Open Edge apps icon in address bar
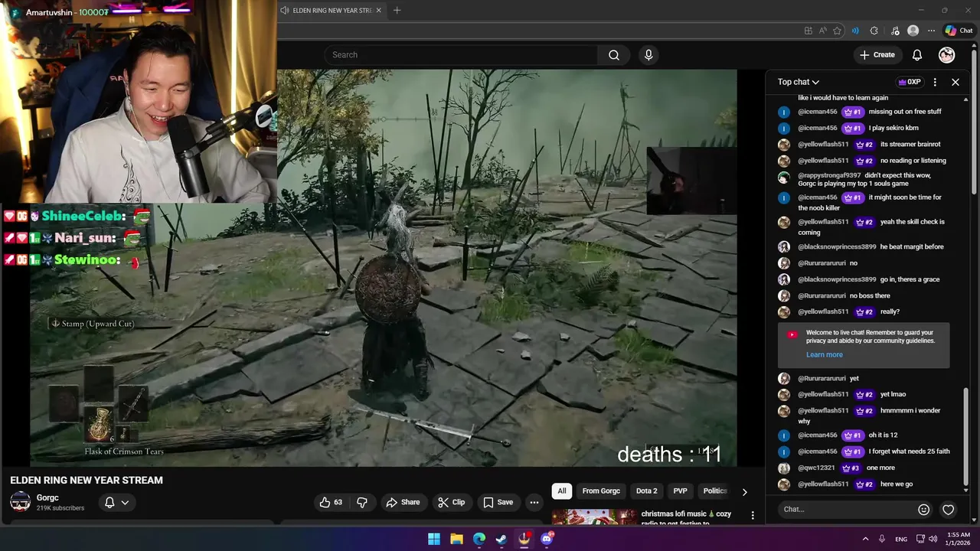 pos(808,31)
